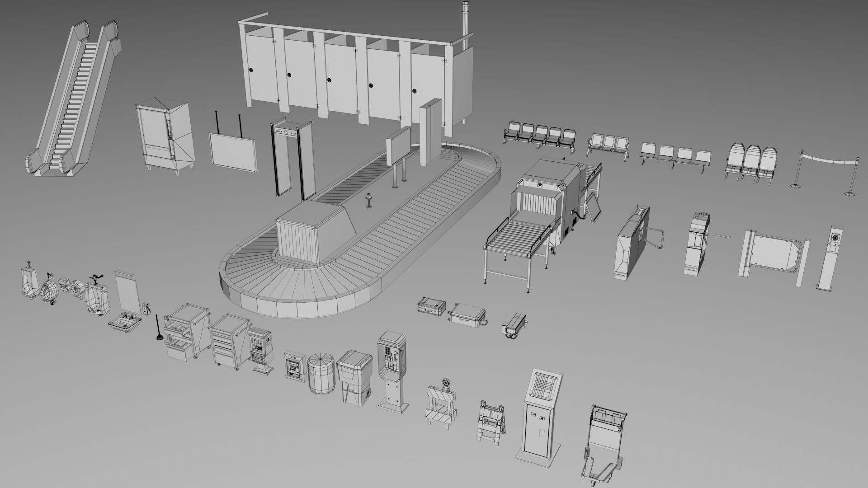This screenshot has height=488, width=868.
Task: Click the bathroom sink model
Action: pyautogui.click(x=125, y=323)
